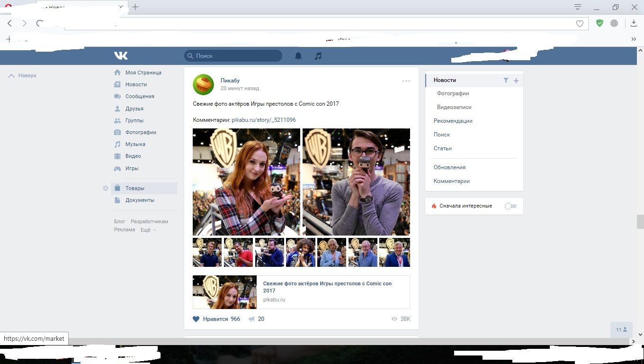Open Обновления section
644x364 pixels.
tap(450, 167)
